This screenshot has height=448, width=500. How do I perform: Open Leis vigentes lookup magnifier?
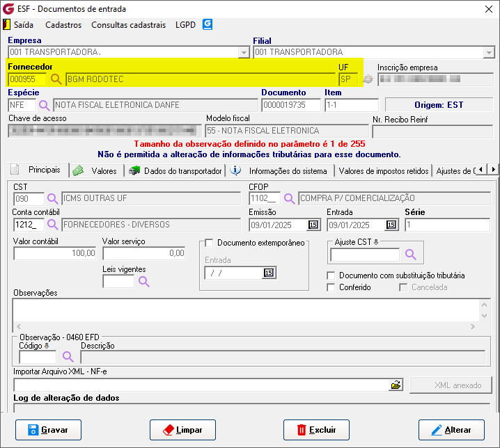pos(144,282)
